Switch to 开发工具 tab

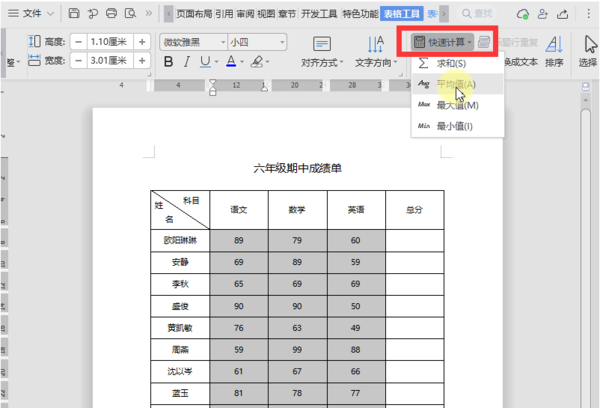pyautogui.click(x=319, y=14)
